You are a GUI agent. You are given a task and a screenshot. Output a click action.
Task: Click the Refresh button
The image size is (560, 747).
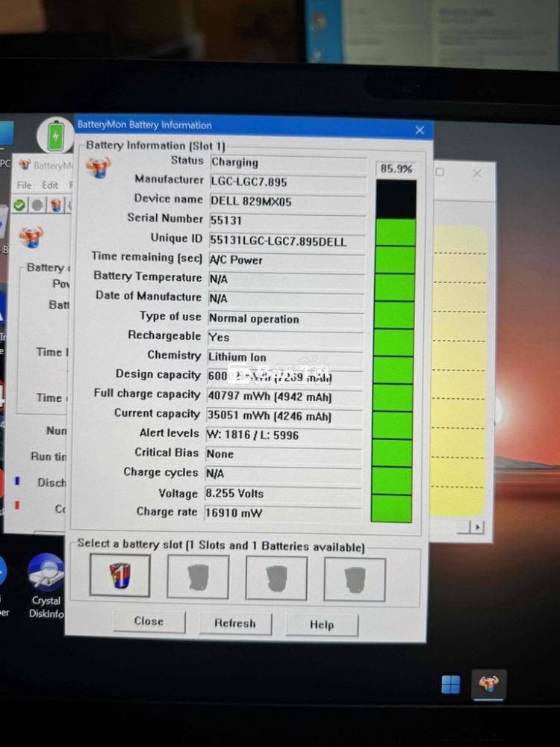pos(234,623)
